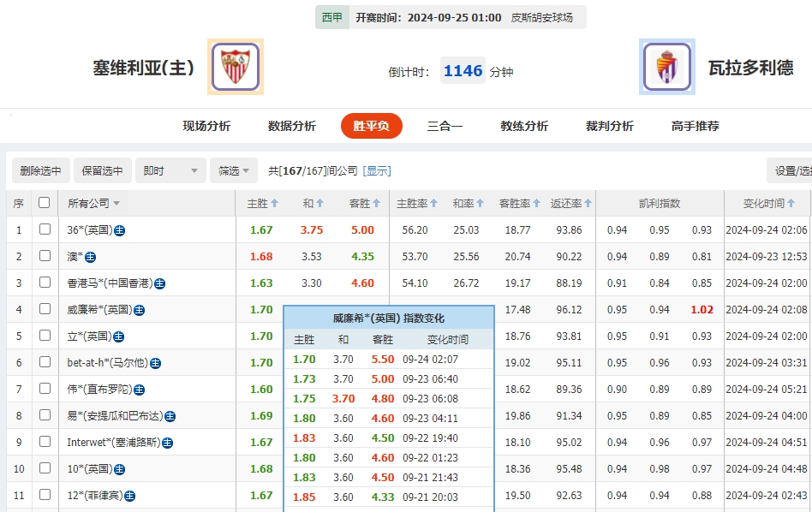812x512 pixels.
Task: Toggle the select-all checkbox in table header
Action: pos(45,204)
